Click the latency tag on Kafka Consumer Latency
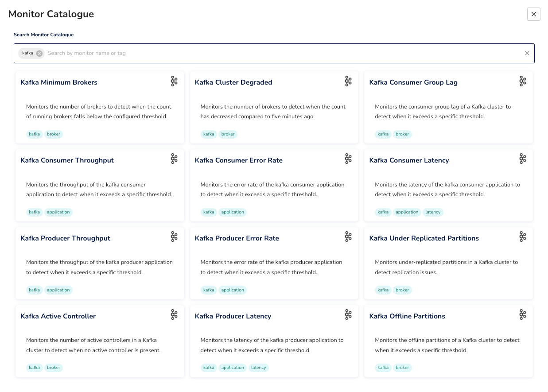 433,212
